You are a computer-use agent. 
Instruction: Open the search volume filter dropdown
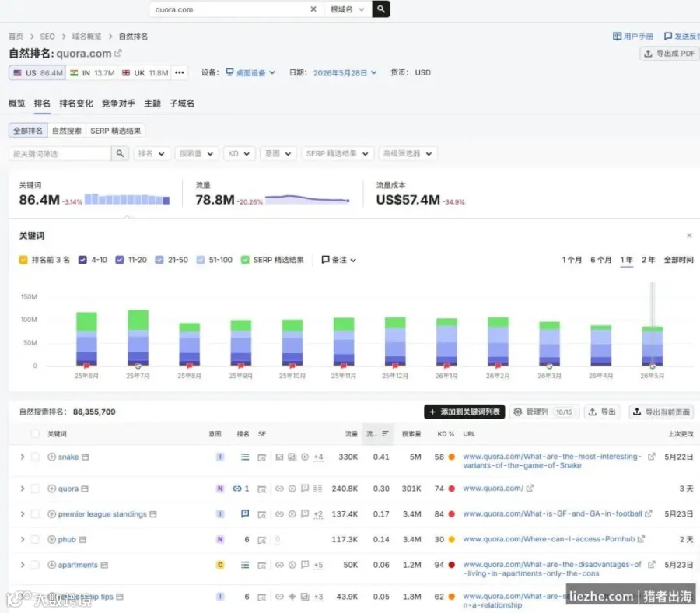[197, 153]
